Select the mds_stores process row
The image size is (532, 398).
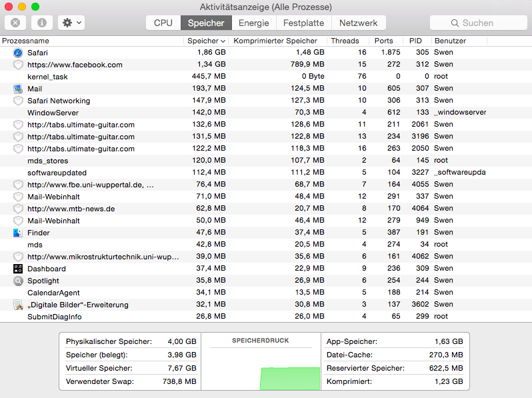coord(266,161)
